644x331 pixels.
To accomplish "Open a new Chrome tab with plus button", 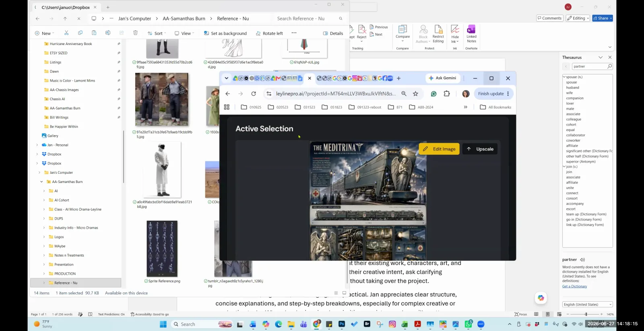I will [x=398, y=78].
